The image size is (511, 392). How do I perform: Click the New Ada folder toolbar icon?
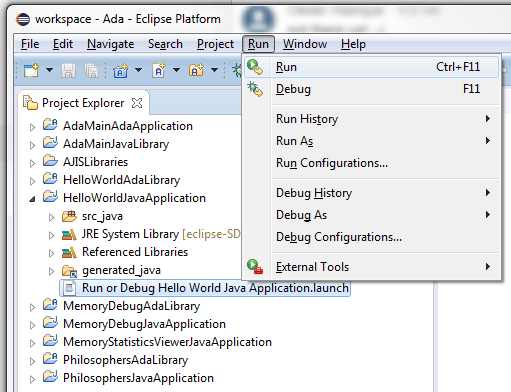point(196,70)
